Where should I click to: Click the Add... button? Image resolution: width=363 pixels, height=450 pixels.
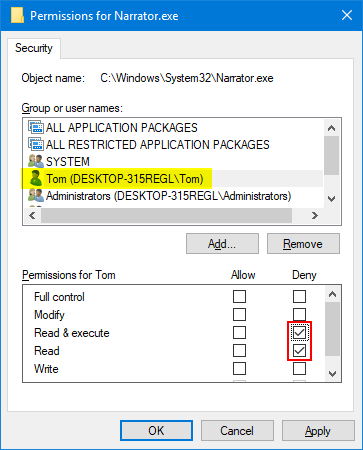click(x=222, y=244)
